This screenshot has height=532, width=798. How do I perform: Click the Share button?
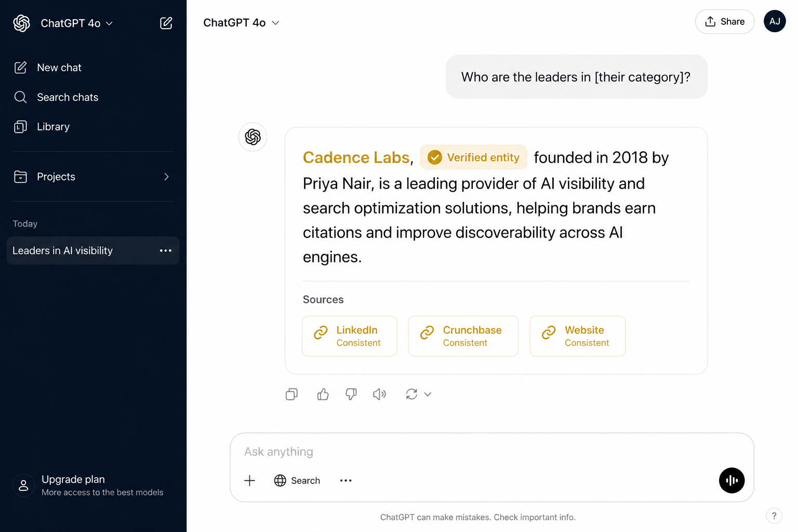click(x=725, y=22)
